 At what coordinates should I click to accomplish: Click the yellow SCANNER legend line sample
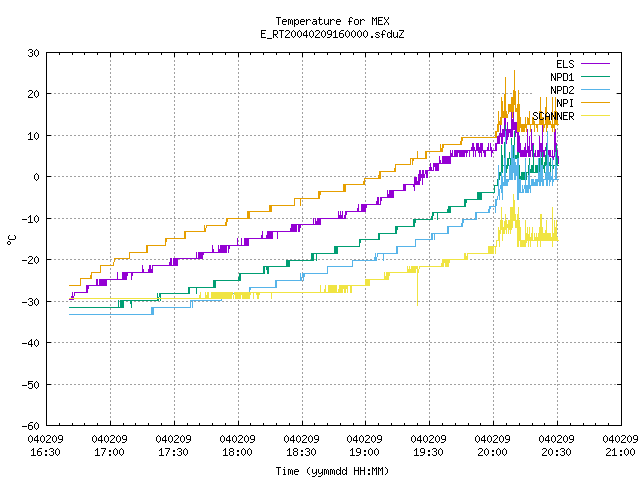tap(595, 116)
